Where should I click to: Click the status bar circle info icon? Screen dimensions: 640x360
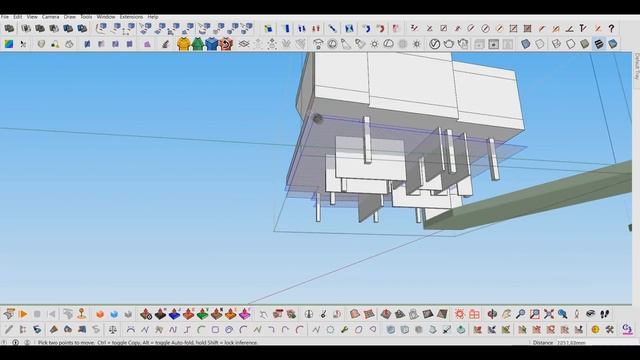point(16,342)
